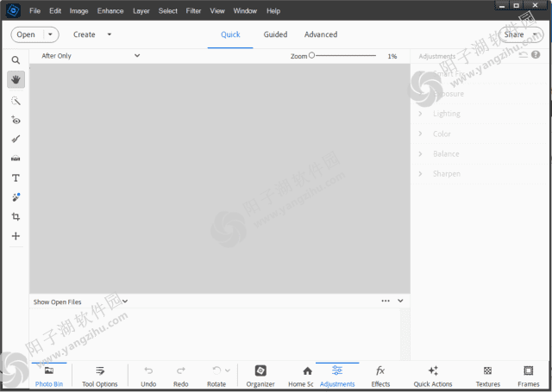The height and width of the screenshot is (392, 552).
Task: Open the Textures panel
Action: (488, 376)
